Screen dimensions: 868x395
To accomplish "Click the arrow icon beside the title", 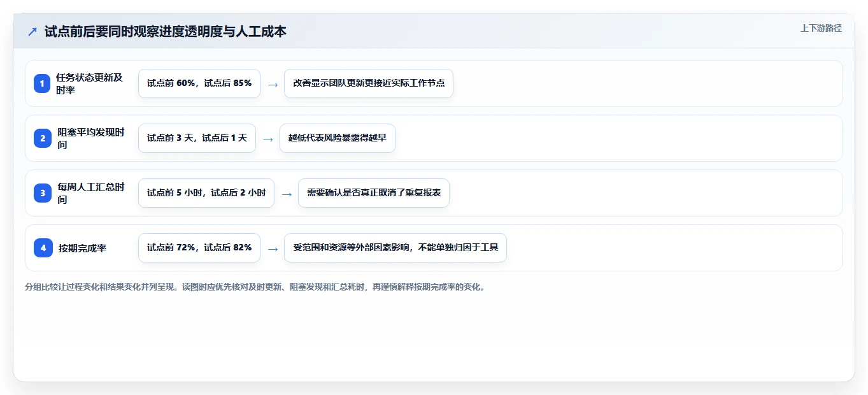I will [32, 32].
